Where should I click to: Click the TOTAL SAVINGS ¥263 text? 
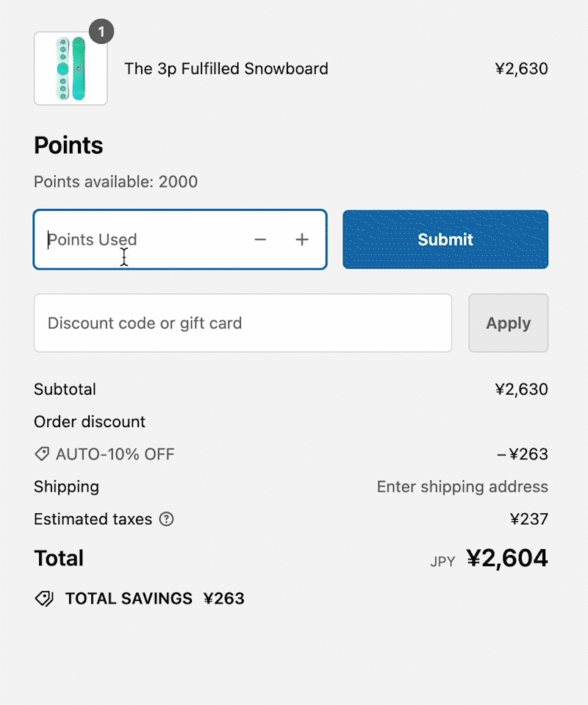click(x=154, y=598)
